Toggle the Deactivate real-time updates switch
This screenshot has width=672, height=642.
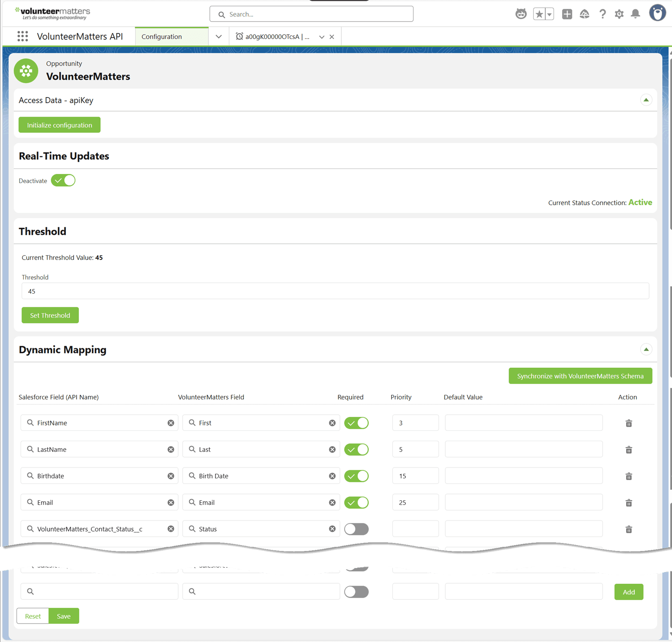[x=63, y=180]
